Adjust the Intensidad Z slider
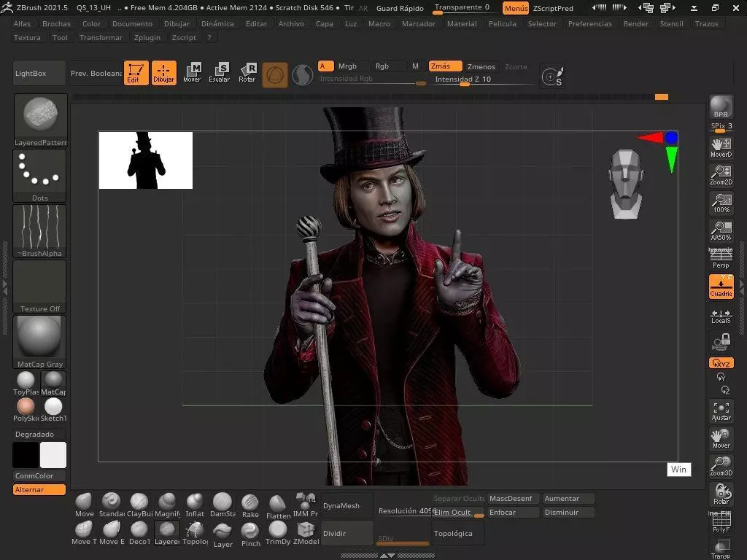Screen dimensions: 747x560 (x=484, y=80)
